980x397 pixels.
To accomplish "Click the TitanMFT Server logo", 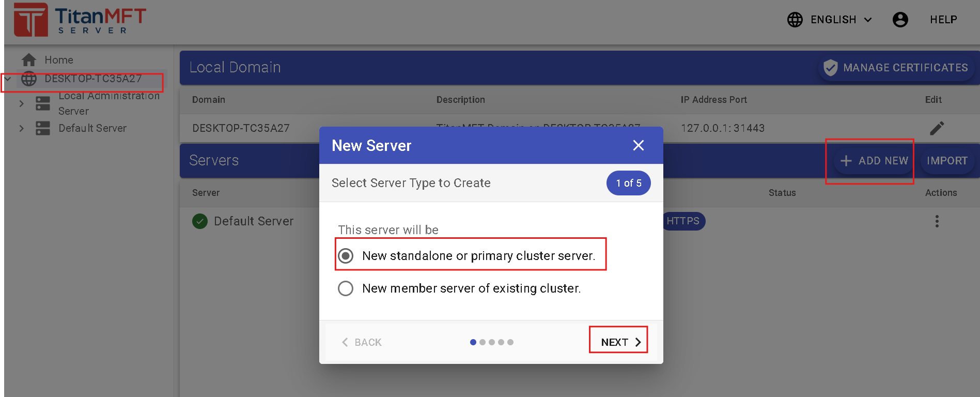I will 80,20.
